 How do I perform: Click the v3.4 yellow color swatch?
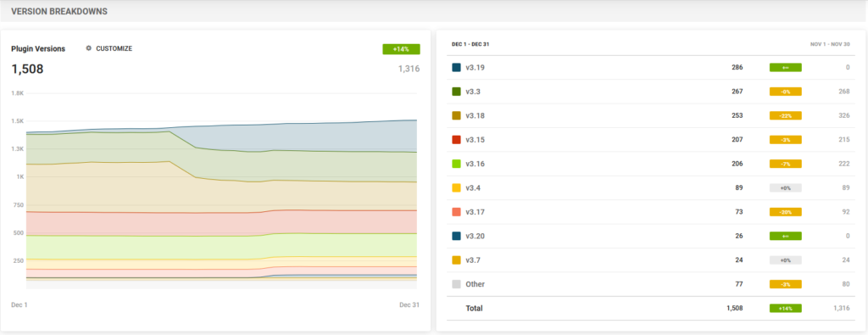coord(456,187)
